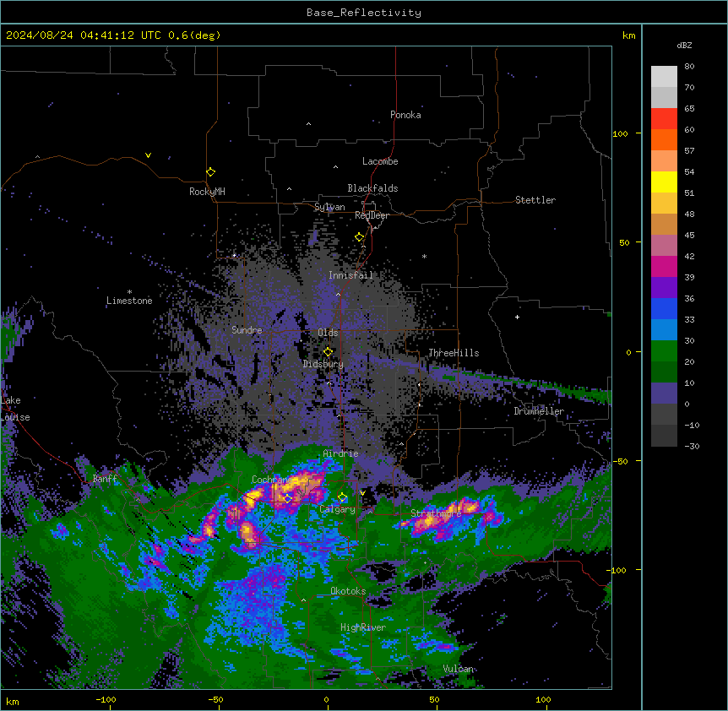Click the Stettler city label
The image size is (728, 711).
click(x=535, y=200)
